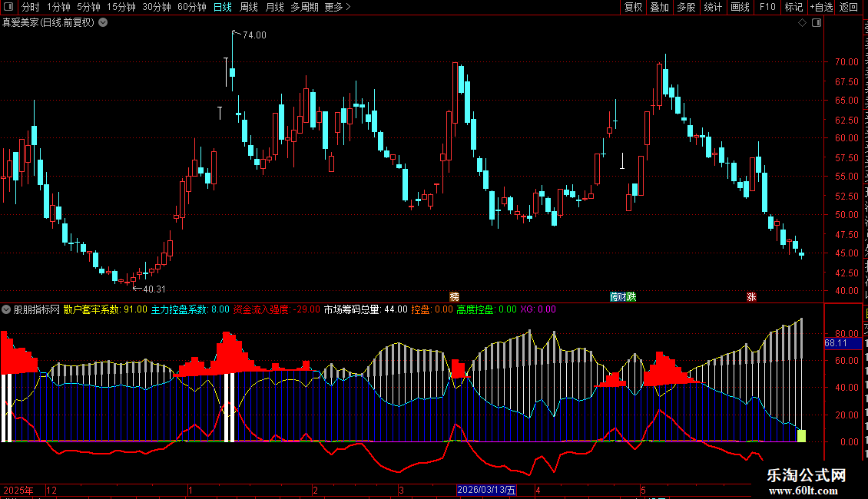868x499 pixels.
Task: Click the 标记 mark button
Action: (793, 7)
